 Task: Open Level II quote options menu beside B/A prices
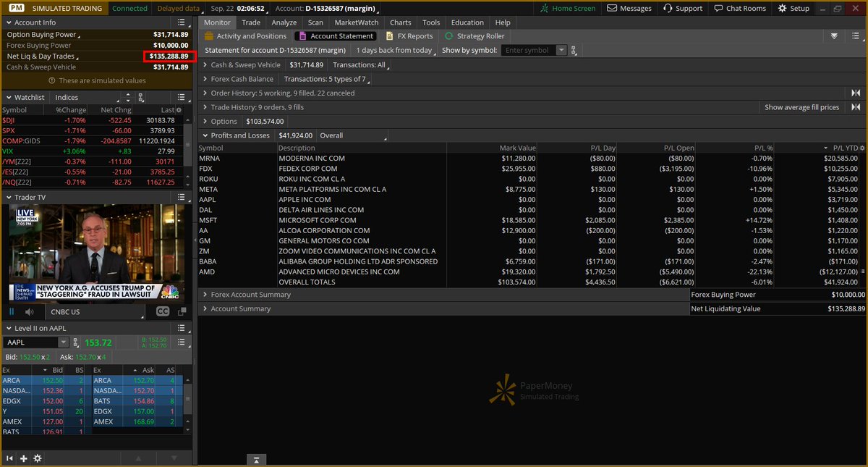pos(181,342)
